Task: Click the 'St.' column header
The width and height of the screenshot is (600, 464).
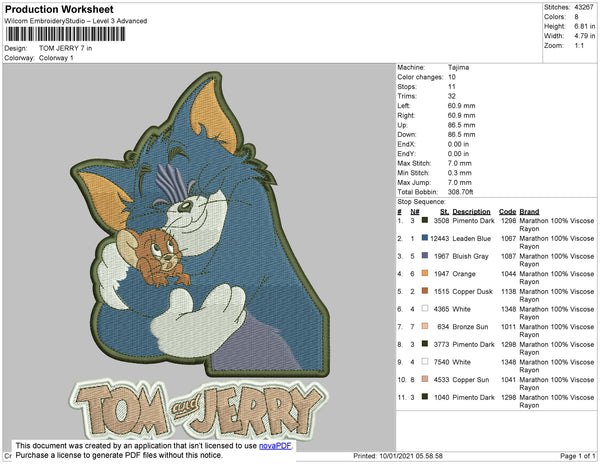Action: pyautogui.click(x=444, y=212)
